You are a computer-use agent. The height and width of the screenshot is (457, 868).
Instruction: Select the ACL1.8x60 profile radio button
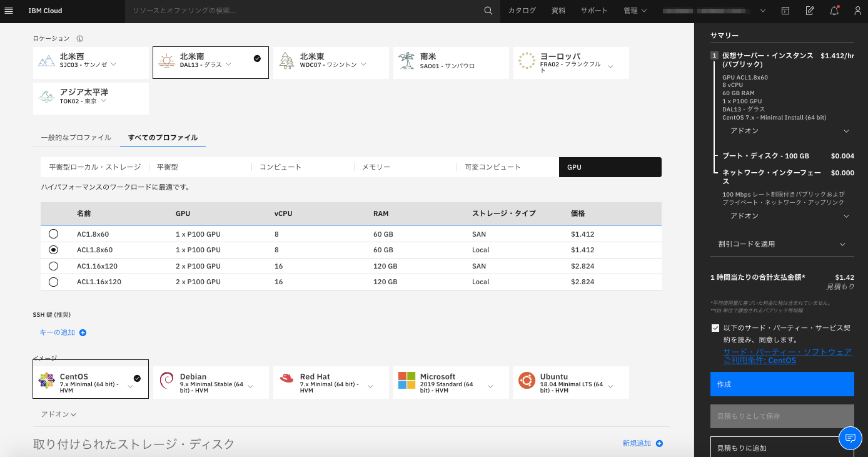pyautogui.click(x=53, y=250)
